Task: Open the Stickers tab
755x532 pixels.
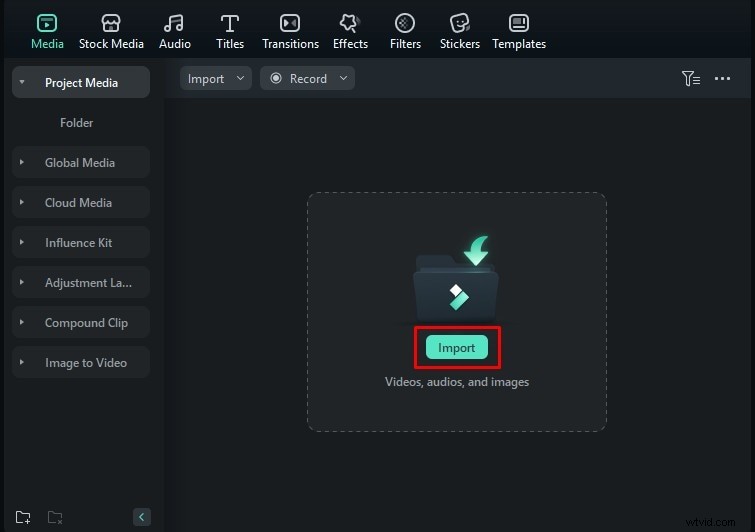Action: pyautogui.click(x=459, y=31)
